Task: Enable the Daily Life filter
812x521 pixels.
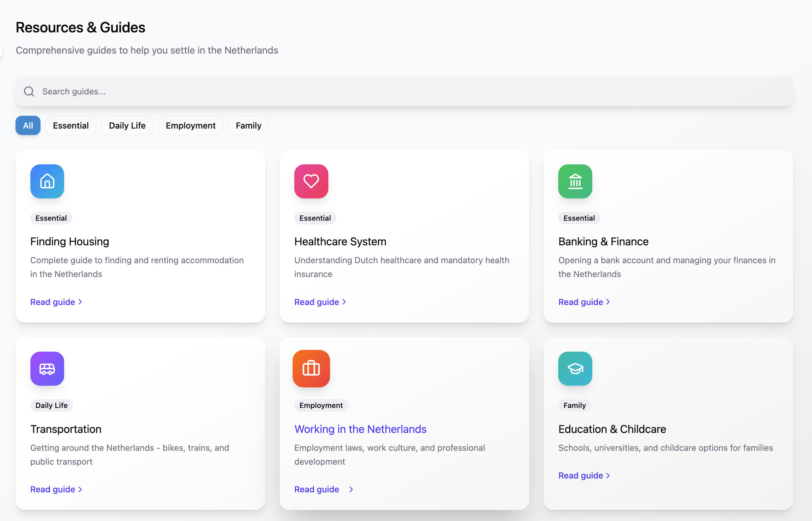Action: (x=127, y=125)
